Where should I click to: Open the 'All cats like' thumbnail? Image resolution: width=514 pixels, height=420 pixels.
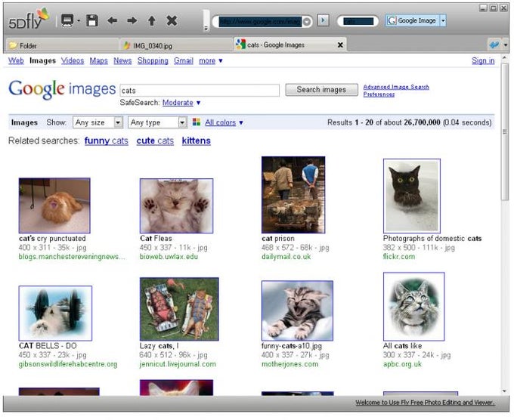coord(414,307)
